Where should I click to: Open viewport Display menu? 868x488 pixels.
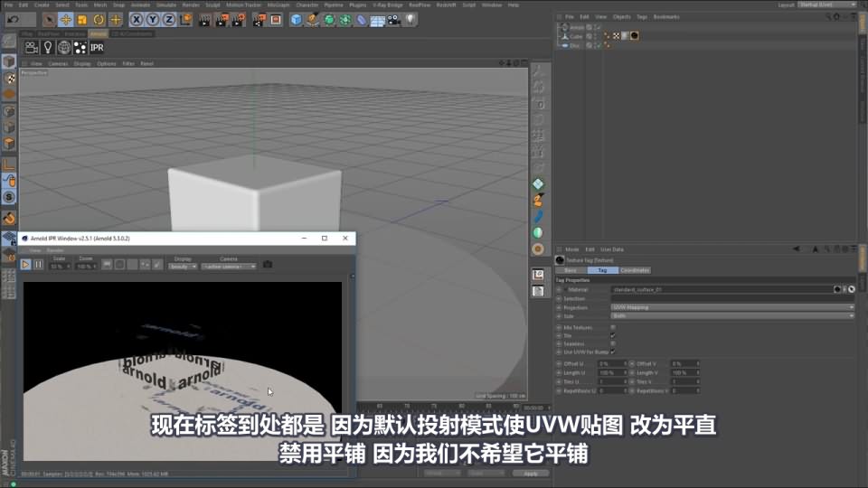click(82, 63)
